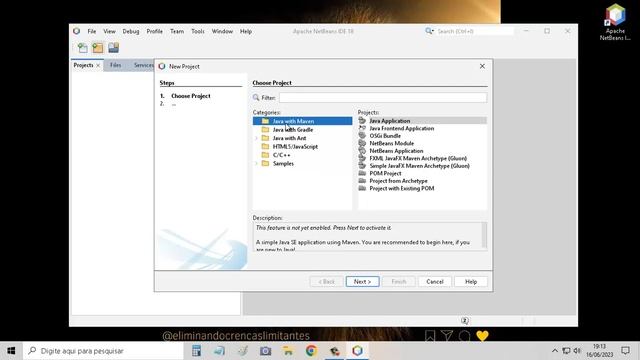Select the Java with Ant category
This screenshot has height=360, width=640.
(289, 138)
